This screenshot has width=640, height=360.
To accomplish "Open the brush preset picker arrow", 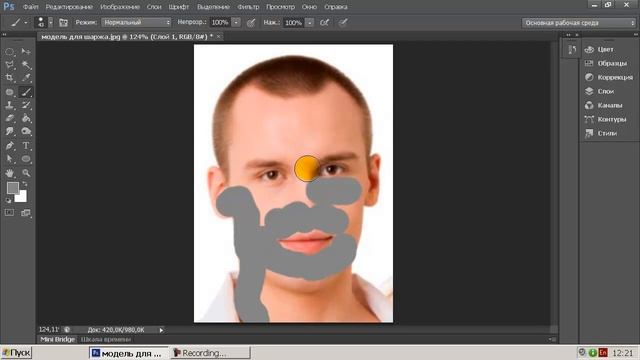I will (51, 22).
